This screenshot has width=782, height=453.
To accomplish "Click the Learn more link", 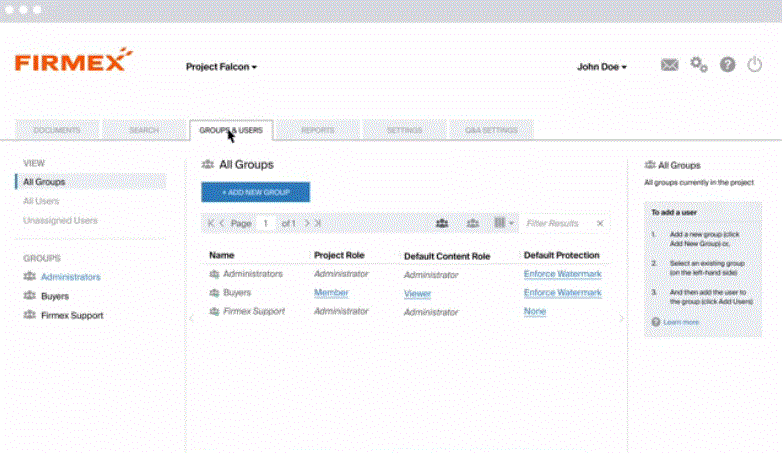I will (681, 322).
